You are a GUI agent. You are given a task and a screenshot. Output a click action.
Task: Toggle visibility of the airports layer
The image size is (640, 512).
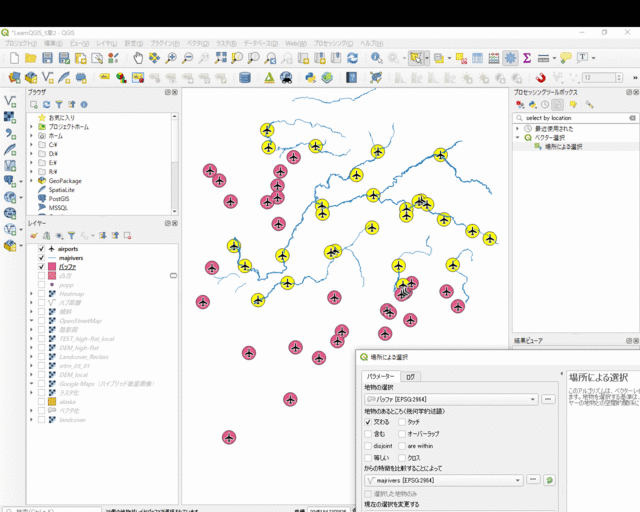(41, 249)
